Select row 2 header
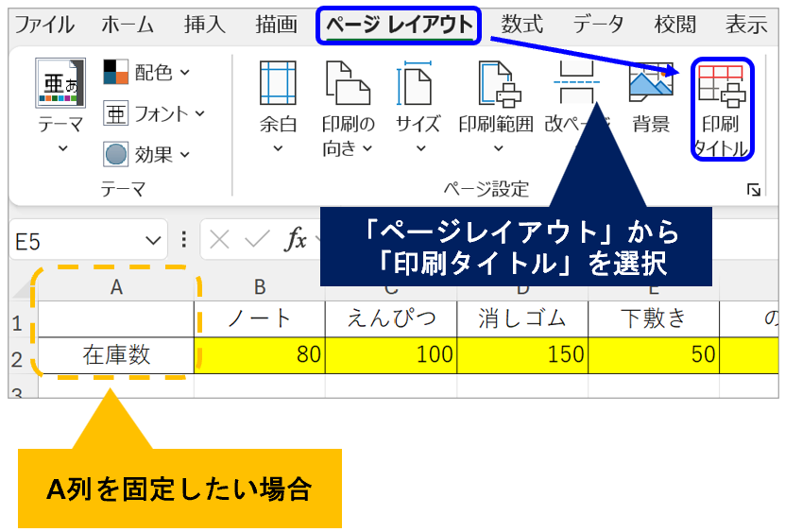This screenshot has width=785, height=532. click(23, 355)
